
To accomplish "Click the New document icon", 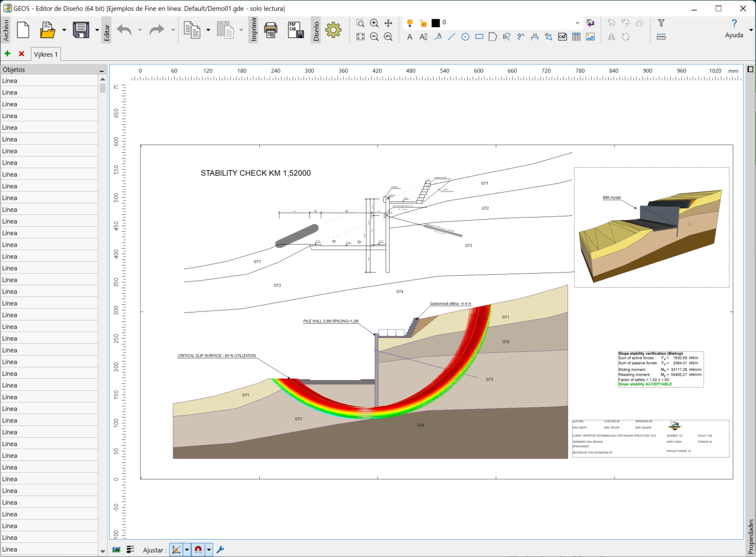I will (x=23, y=30).
